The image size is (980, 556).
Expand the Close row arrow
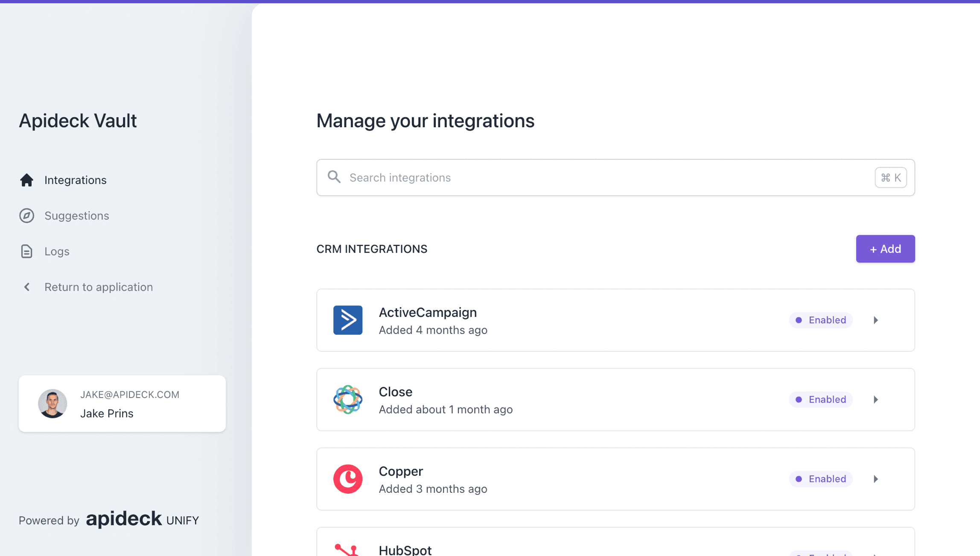(x=875, y=399)
